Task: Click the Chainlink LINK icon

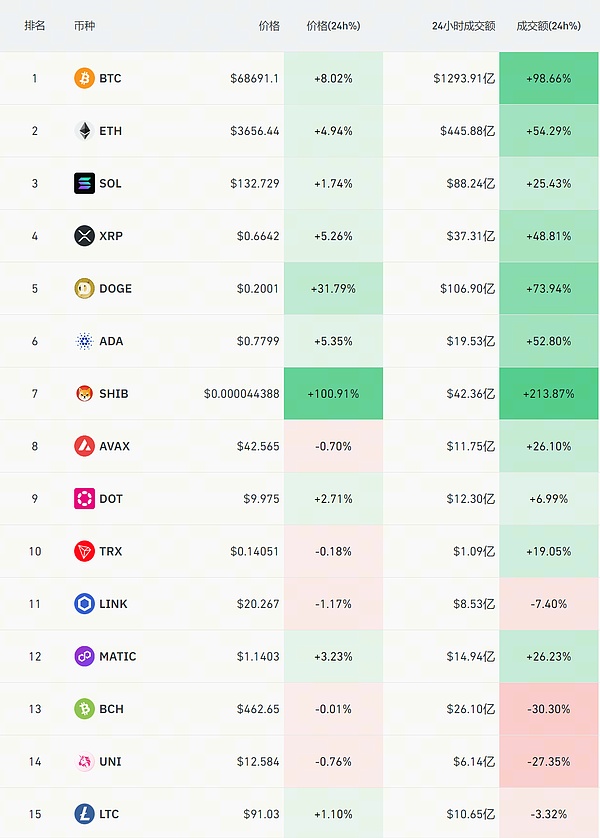Action: [85, 604]
